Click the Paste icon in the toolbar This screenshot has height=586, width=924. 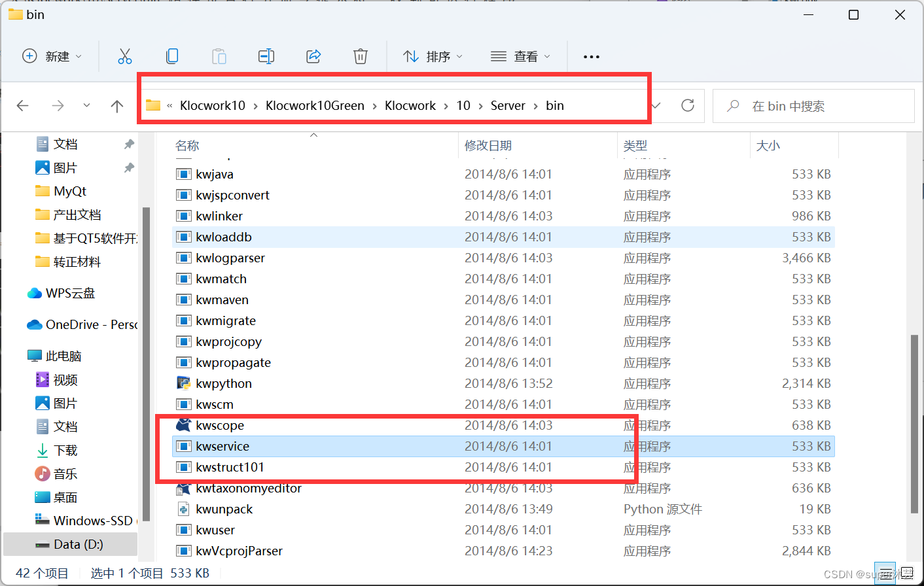219,56
